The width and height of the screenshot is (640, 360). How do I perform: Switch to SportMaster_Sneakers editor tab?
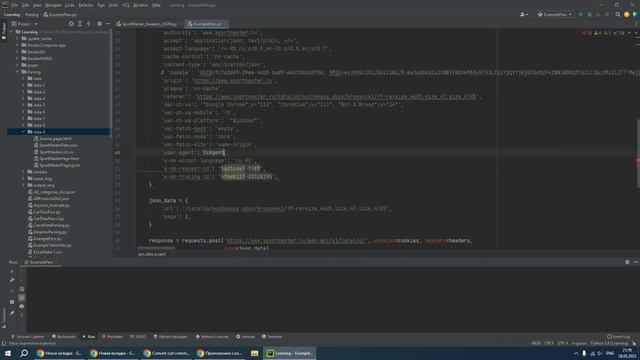tap(147, 24)
